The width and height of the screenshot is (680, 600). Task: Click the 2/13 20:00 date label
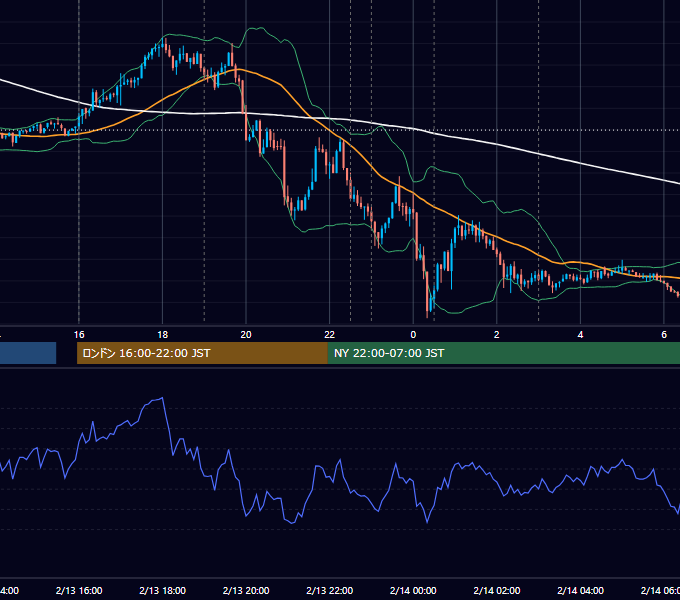pyautogui.click(x=246, y=590)
